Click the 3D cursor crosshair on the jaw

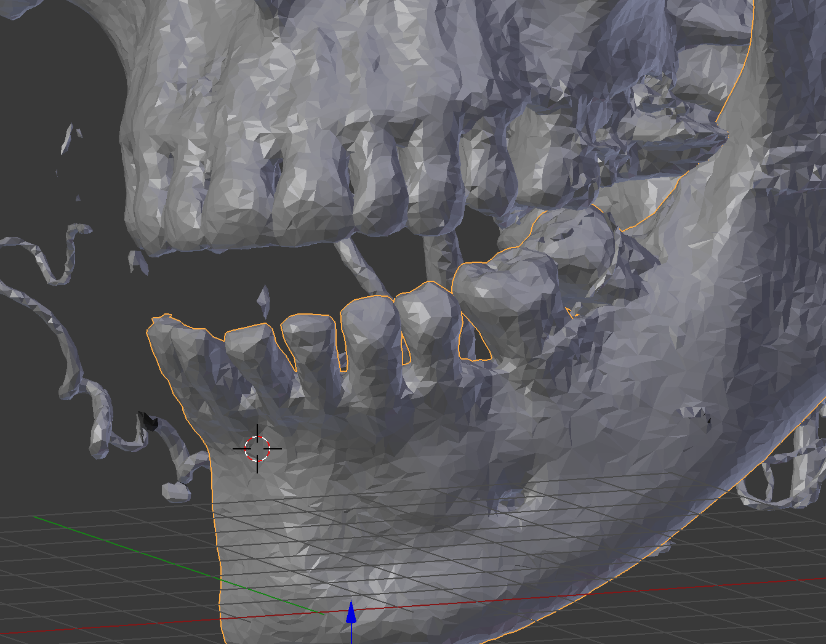pyautogui.click(x=257, y=449)
